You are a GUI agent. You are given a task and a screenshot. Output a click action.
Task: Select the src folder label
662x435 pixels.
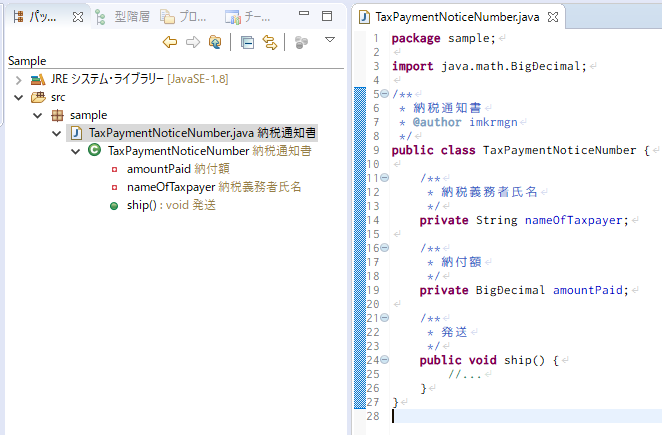pos(58,97)
